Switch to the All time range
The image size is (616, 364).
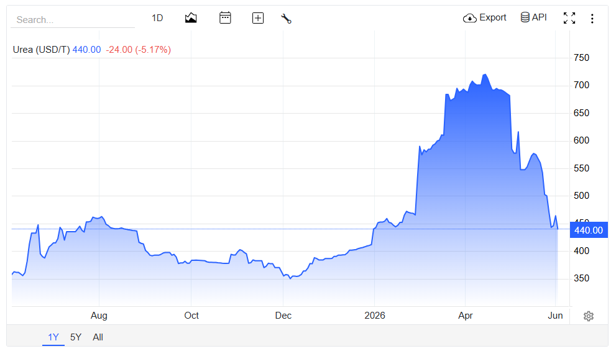click(x=98, y=337)
